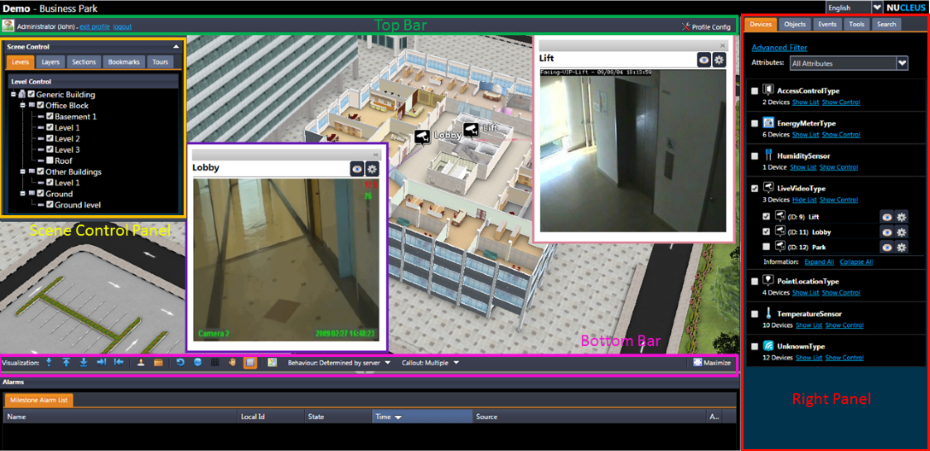Viewport: 930px width, 451px height.
Task: Click Hide List under LiveVideoType
Action: pyautogui.click(x=804, y=200)
